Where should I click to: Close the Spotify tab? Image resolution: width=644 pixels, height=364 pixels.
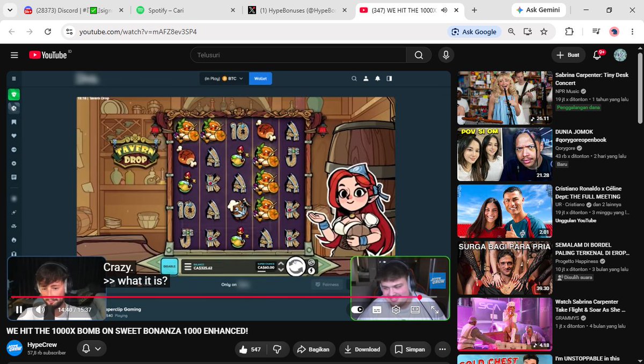pos(232,10)
